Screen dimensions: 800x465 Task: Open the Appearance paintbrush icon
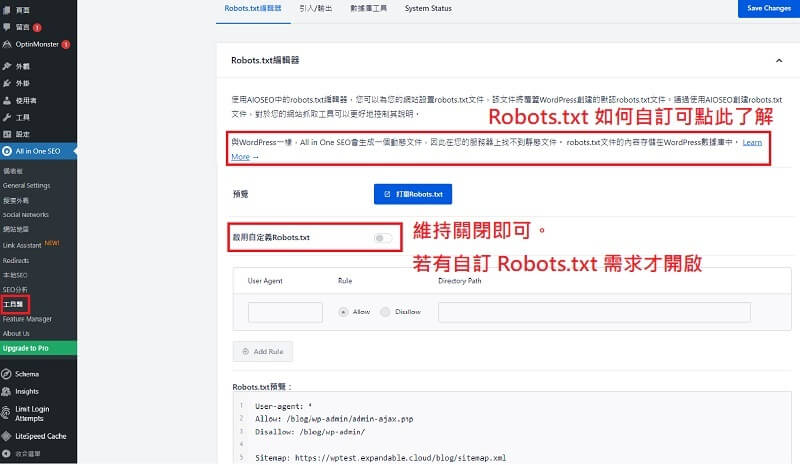(7, 66)
